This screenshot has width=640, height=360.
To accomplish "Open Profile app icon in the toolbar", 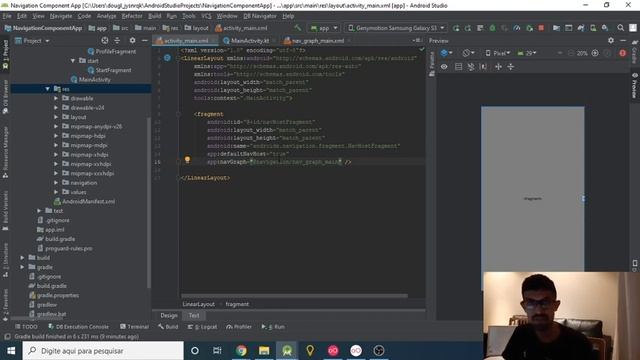I will (x=517, y=28).
